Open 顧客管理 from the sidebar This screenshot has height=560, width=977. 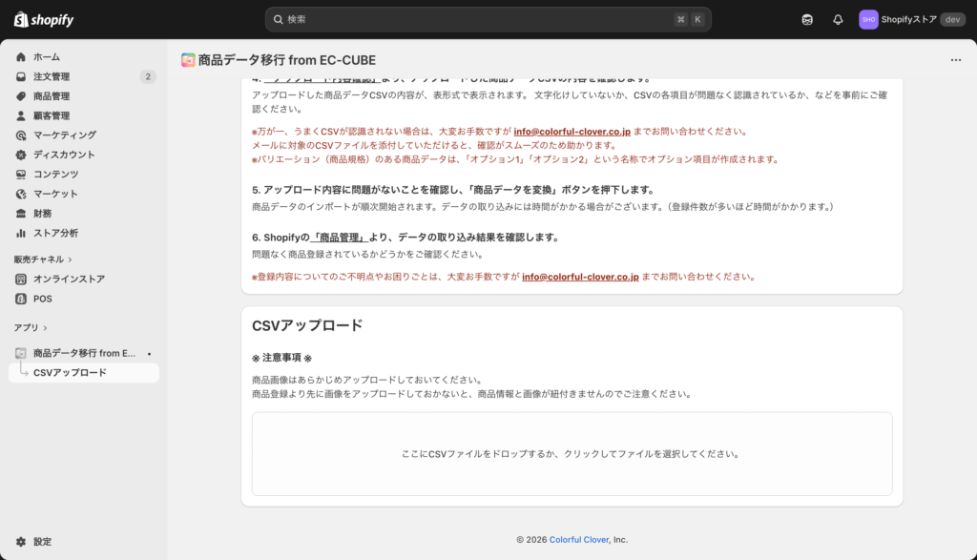point(52,115)
